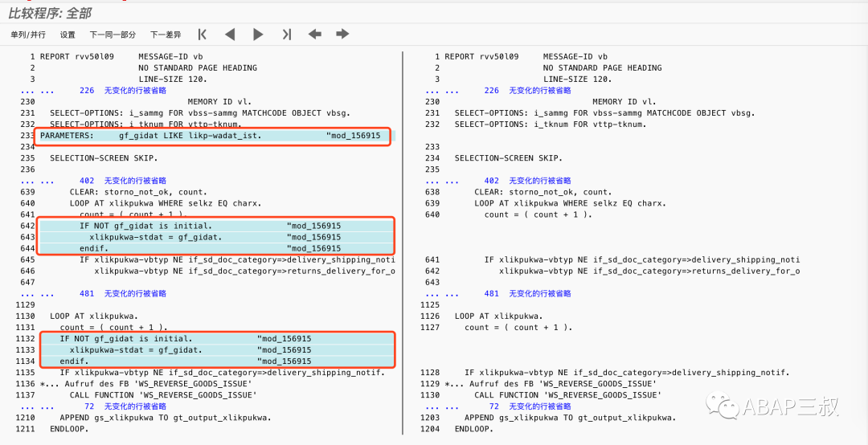This screenshot has height=445, width=868.
Task: Click right line 1130 CALL FUNCTION 'WS_REVERSE_GOODS_ISSUE'
Action: point(568,395)
